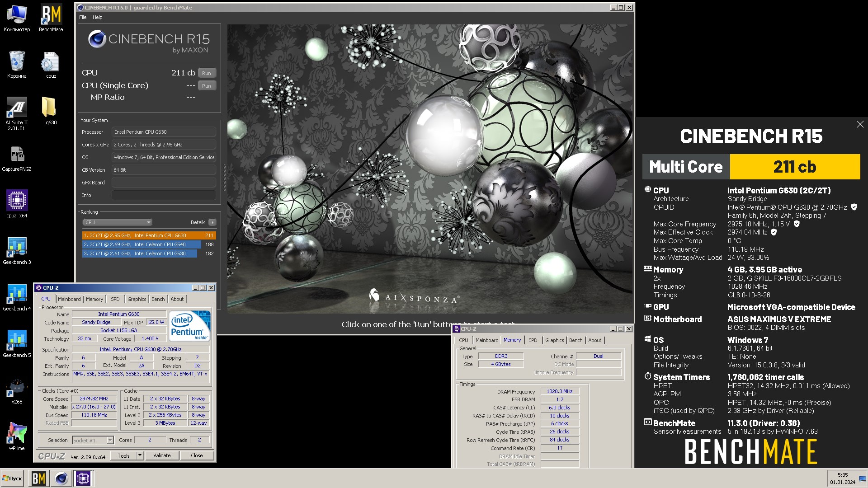Open the Help menu in Cinebench
Image resolution: width=868 pixels, height=488 pixels.
coord(97,17)
